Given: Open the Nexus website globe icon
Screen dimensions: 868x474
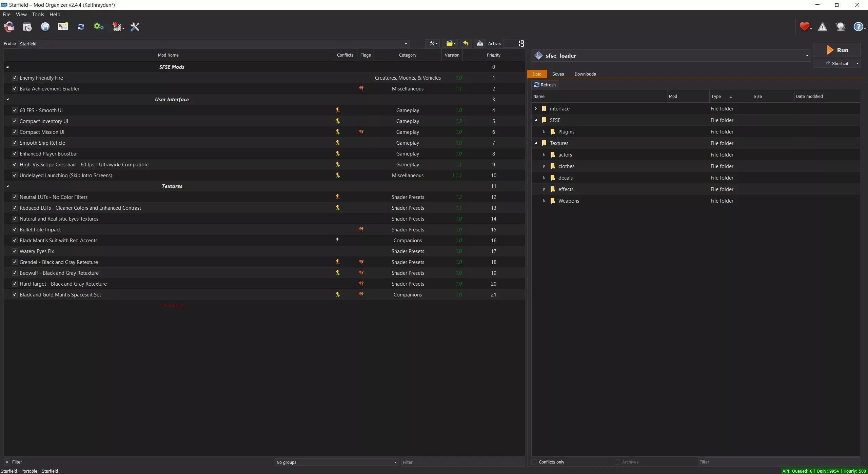Looking at the screenshot, I should coord(45,27).
